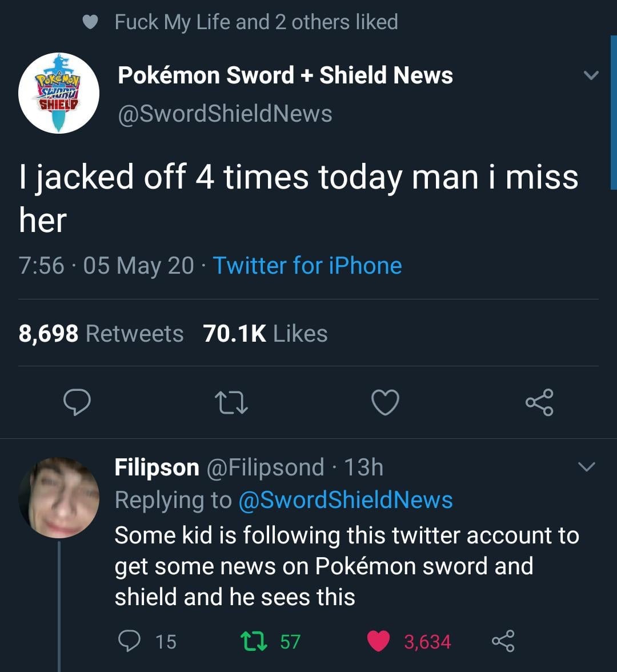Image resolution: width=617 pixels, height=672 pixels.
Task: Expand Filipson reply options chevron
Action: click(x=586, y=467)
